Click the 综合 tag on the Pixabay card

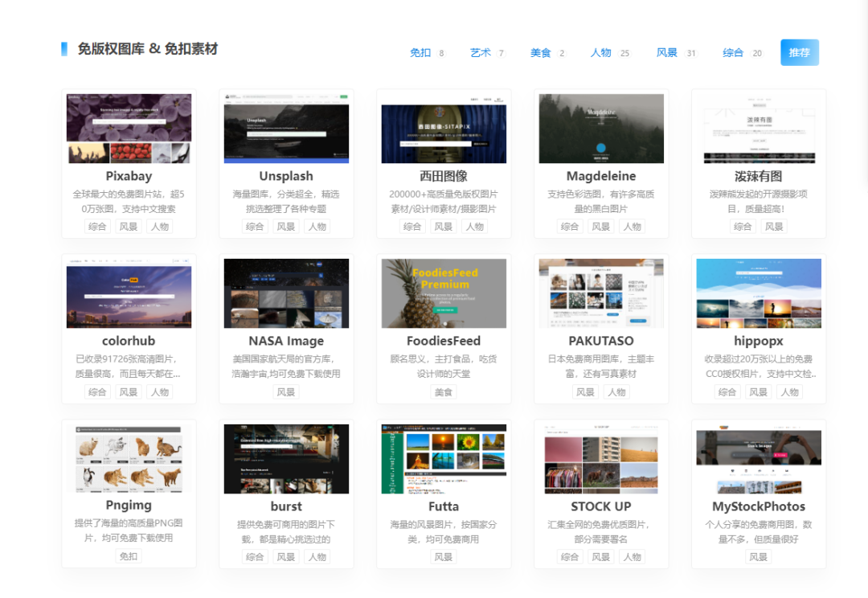point(97,227)
